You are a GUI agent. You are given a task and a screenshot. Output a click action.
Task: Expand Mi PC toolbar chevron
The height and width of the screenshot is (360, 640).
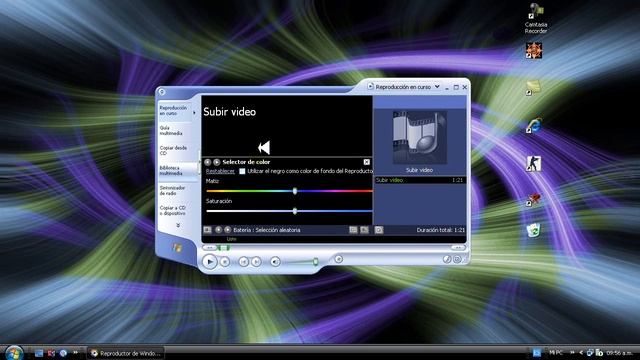point(572,353)
